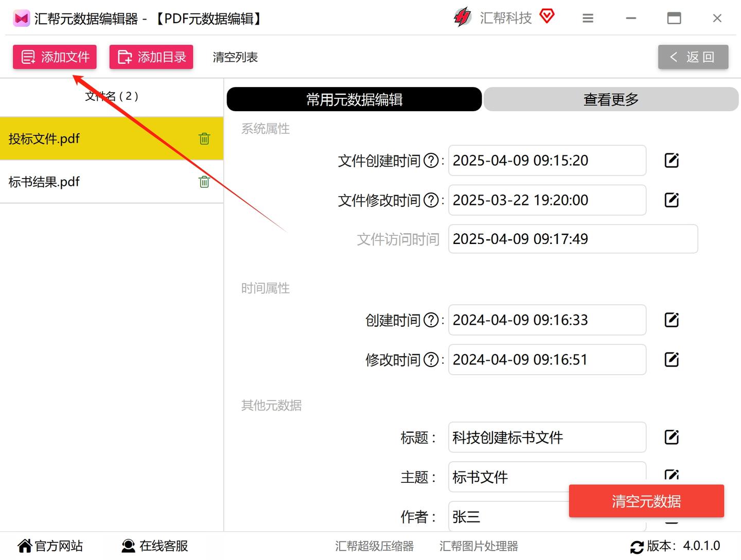Click 添加文件 button

coord(55,57)
